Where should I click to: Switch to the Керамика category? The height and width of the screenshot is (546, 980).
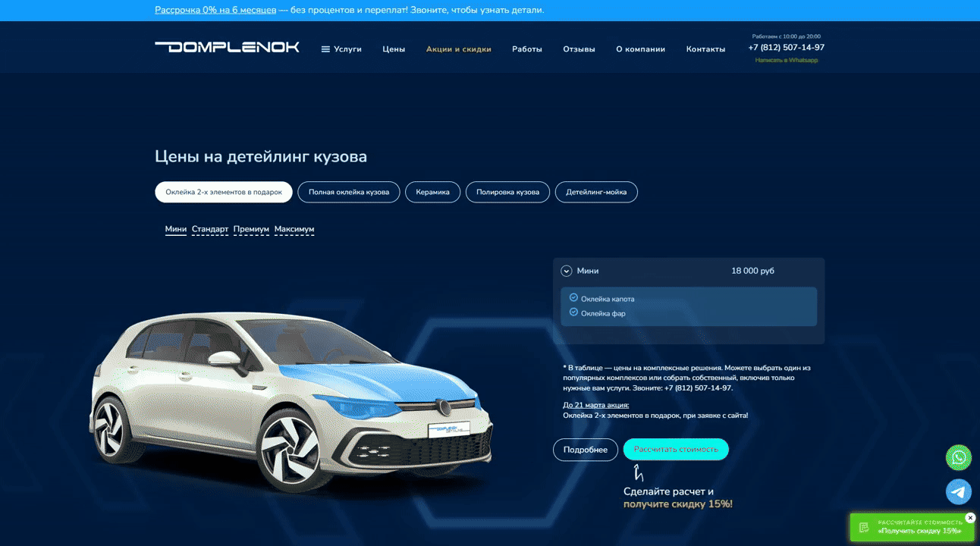(432, 192)
